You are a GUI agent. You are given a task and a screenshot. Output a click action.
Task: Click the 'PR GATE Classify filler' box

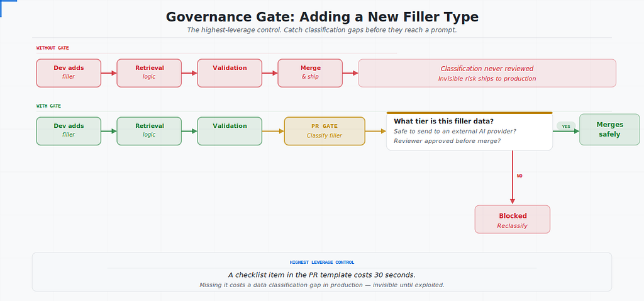click(x=325, y=131)
